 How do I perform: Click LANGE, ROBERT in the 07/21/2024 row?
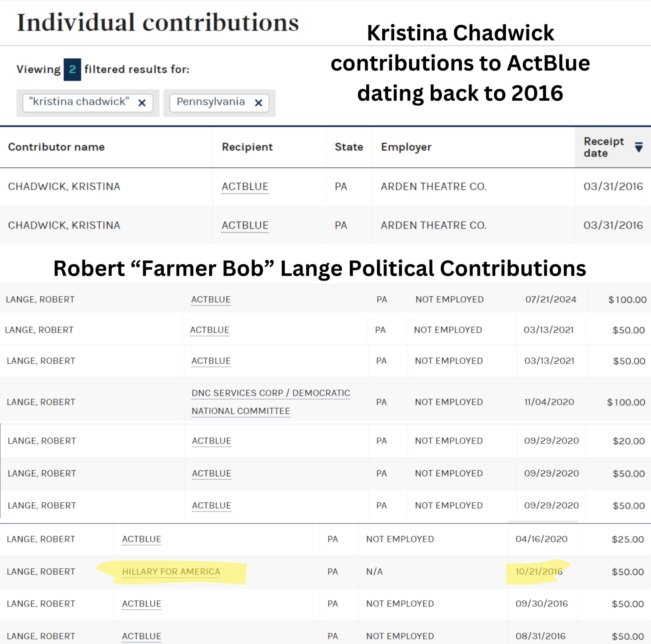pyautogui.click(x=40, y=300)
